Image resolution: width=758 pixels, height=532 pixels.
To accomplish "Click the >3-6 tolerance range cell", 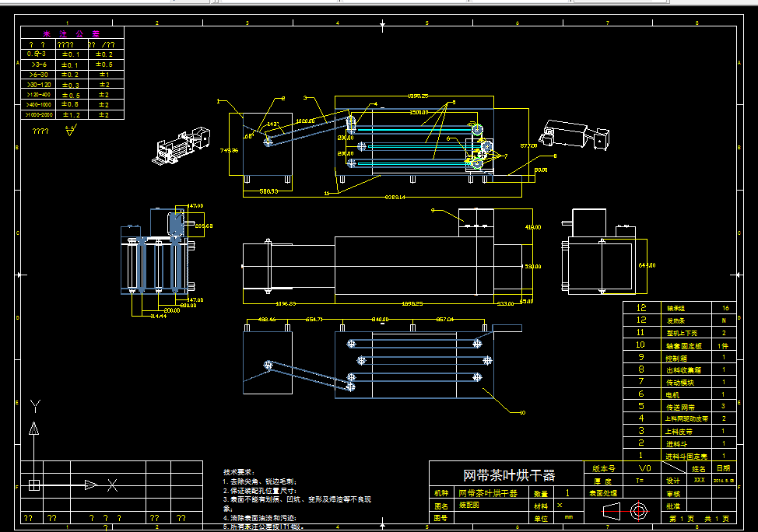I will 39,65.
